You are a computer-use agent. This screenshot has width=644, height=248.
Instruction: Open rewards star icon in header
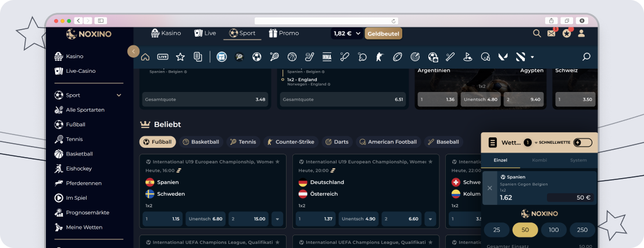567,33
